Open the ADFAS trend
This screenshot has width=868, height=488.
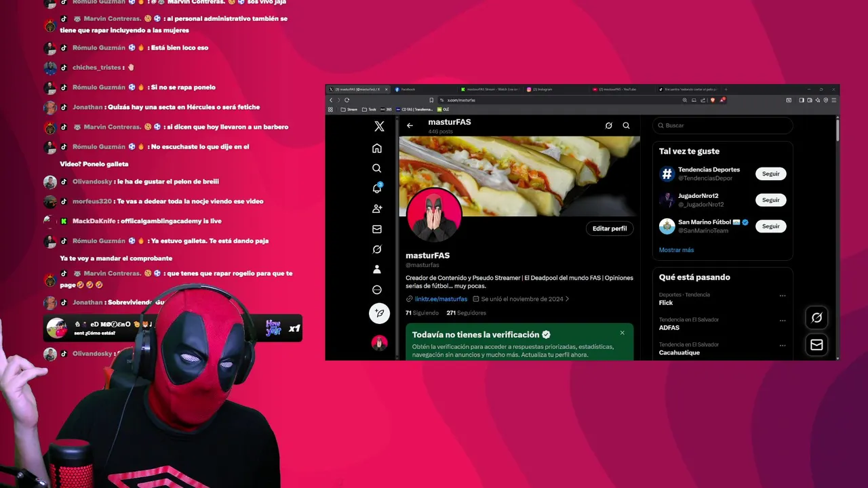pos(669,327)
